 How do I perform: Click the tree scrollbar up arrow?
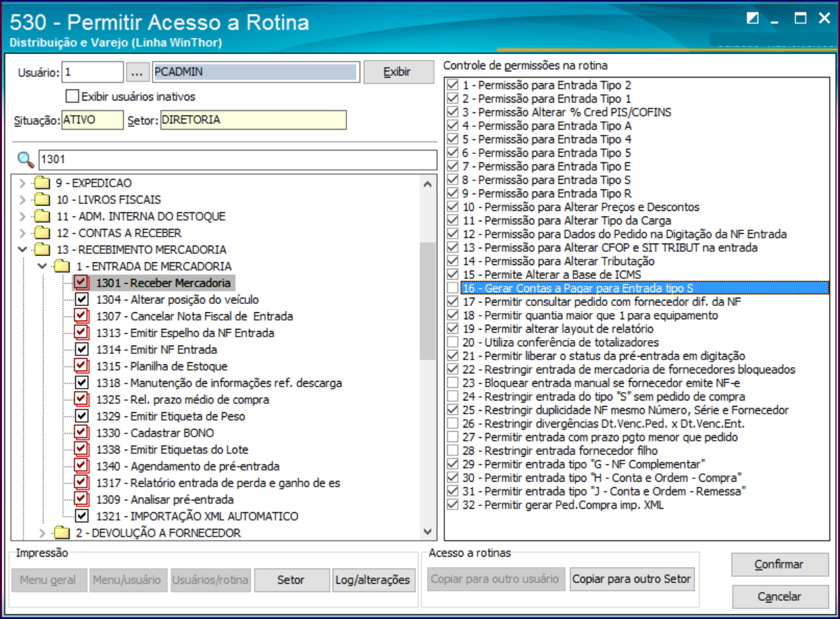(428, 185)
